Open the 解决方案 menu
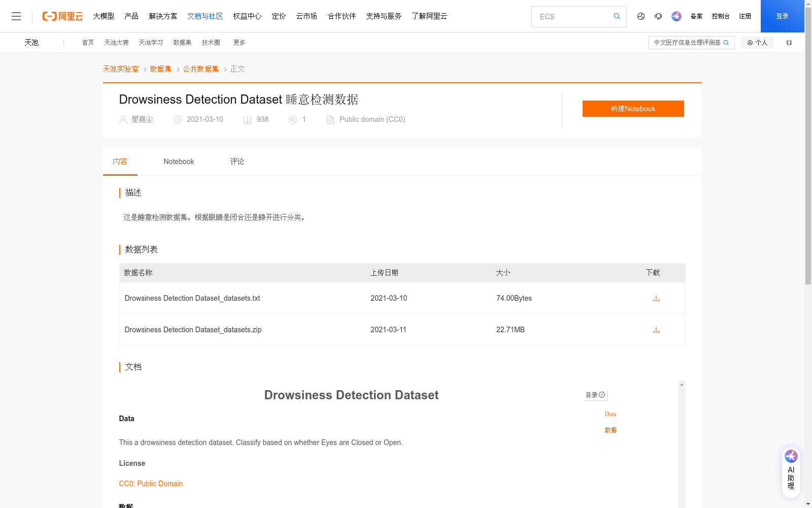Image resolution: width=812 pixels, height=508 pixels. 163,16
